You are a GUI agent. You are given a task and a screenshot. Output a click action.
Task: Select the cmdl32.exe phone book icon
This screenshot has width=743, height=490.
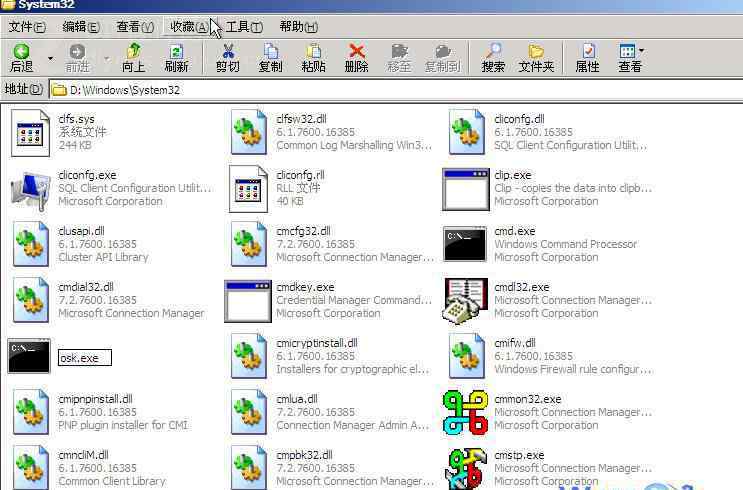(465, 300)
